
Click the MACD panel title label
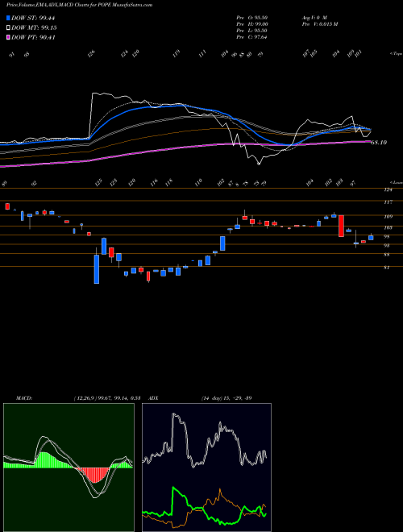click(24, 398)
